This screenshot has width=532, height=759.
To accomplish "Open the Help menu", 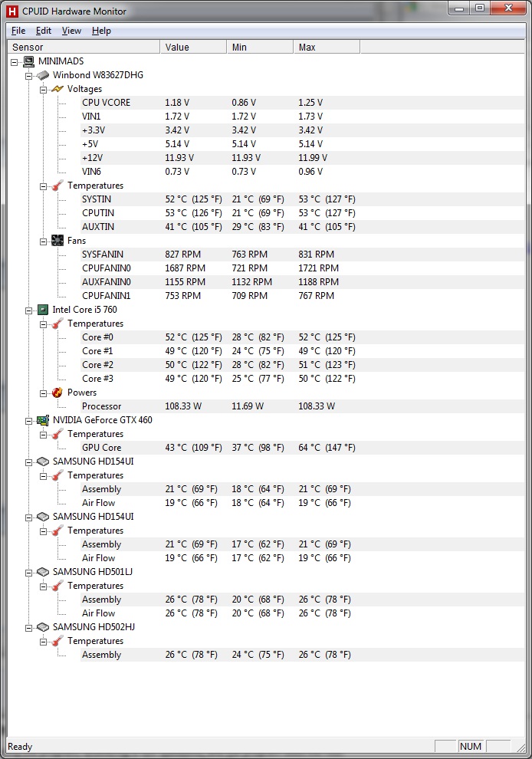I will [x=101, y=31].
